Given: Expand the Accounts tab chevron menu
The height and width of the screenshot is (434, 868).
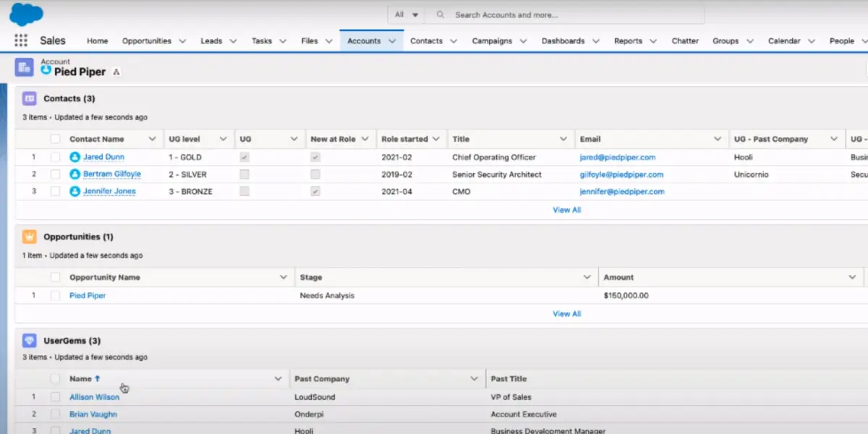Looking at the screenshot, I should point(392,41).
